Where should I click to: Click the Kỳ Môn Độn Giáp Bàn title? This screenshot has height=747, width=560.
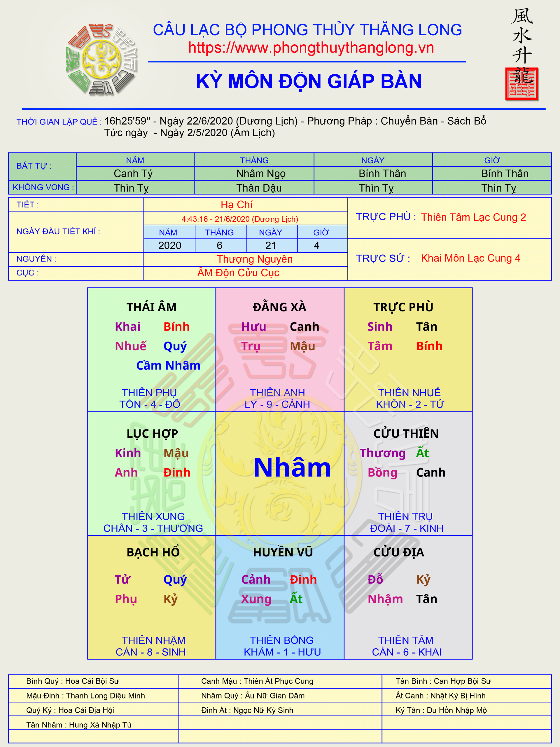309,81
